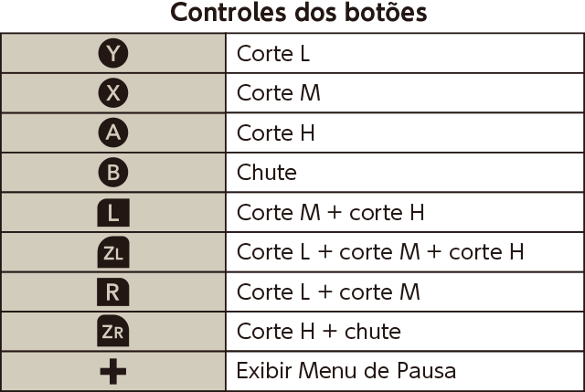Select the "Corte L + corte M" row text
Viewport: 585px width, 392px height.
point(328,291)
